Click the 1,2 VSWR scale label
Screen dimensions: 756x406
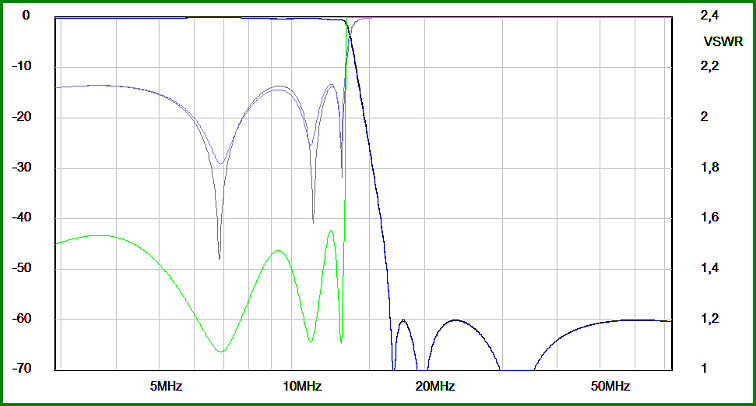click(x=709, y=318)
